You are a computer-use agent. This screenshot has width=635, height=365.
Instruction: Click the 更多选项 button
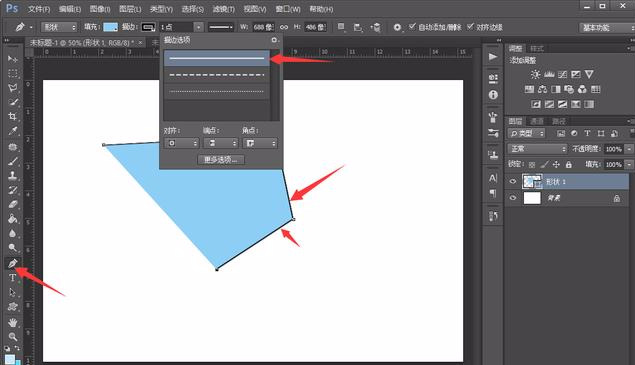(221, 160)
